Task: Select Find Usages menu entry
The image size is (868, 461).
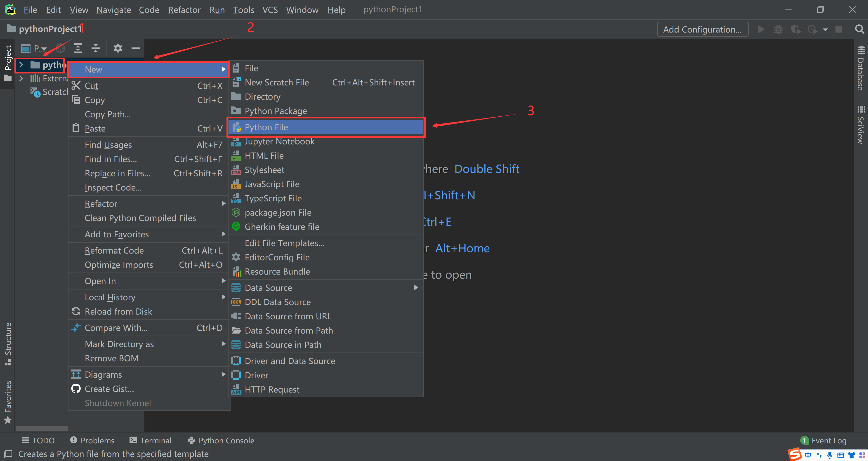Action: [148, 145]
